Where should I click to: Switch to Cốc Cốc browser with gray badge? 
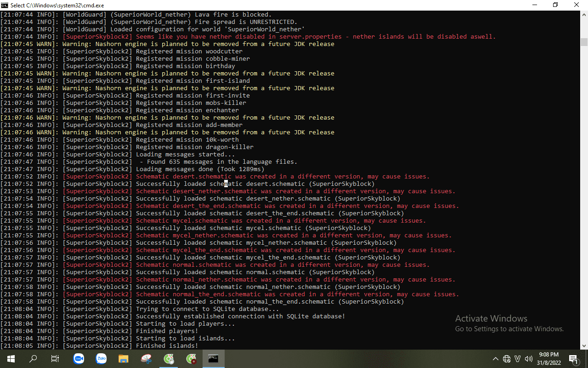169,359
